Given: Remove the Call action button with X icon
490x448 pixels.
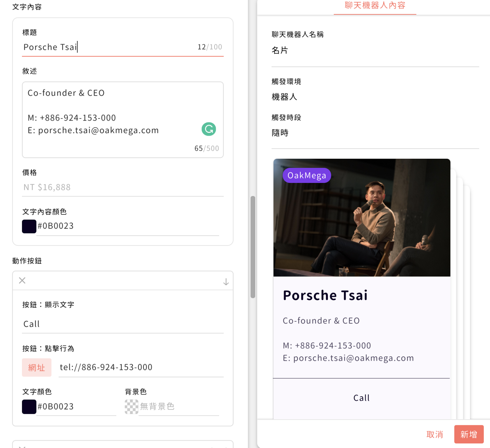Looking at the screenshot, I should (x=22, y=280).
